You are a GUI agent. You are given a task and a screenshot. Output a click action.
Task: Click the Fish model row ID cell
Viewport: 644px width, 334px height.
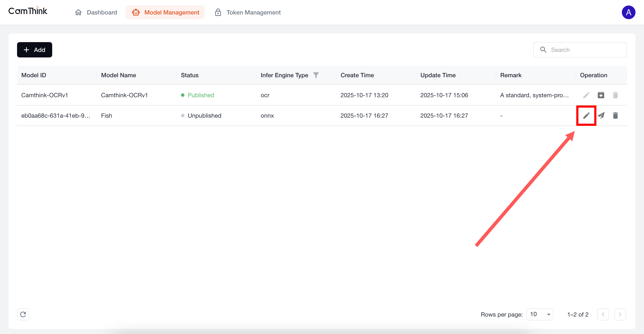pyautogui.click(x=56, y=116)
